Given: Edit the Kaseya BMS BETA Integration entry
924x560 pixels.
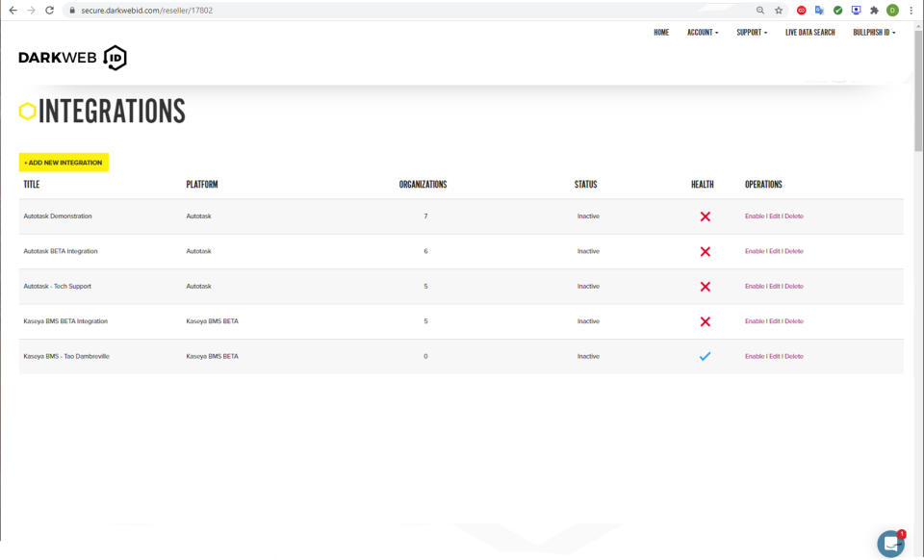Looking at the screenshot, I should click(774, 321).
